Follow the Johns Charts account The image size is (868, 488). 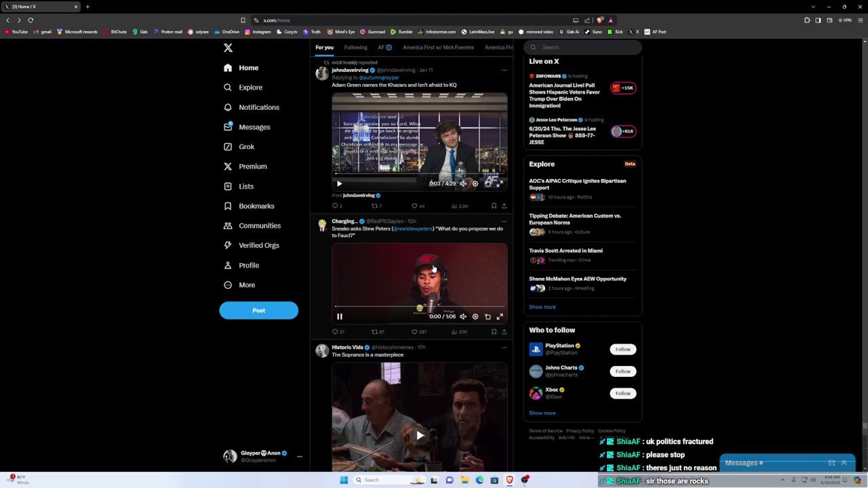pos(623,371)
